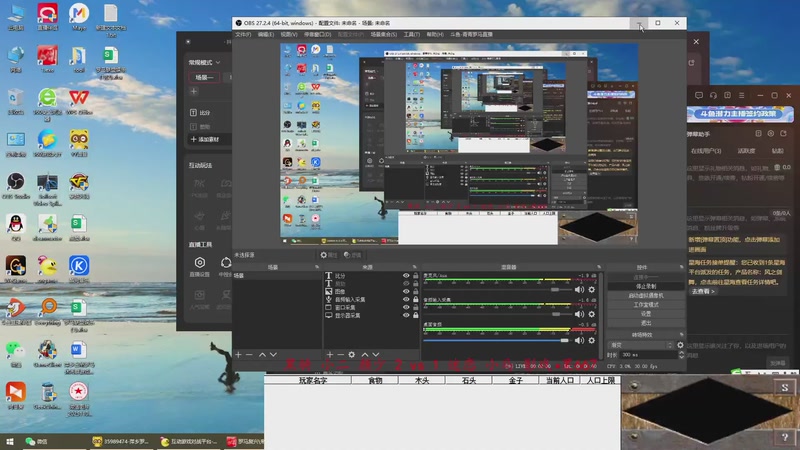
Task: Toggle lock for 显示器采集 source
Action: [x=415, y=315]
